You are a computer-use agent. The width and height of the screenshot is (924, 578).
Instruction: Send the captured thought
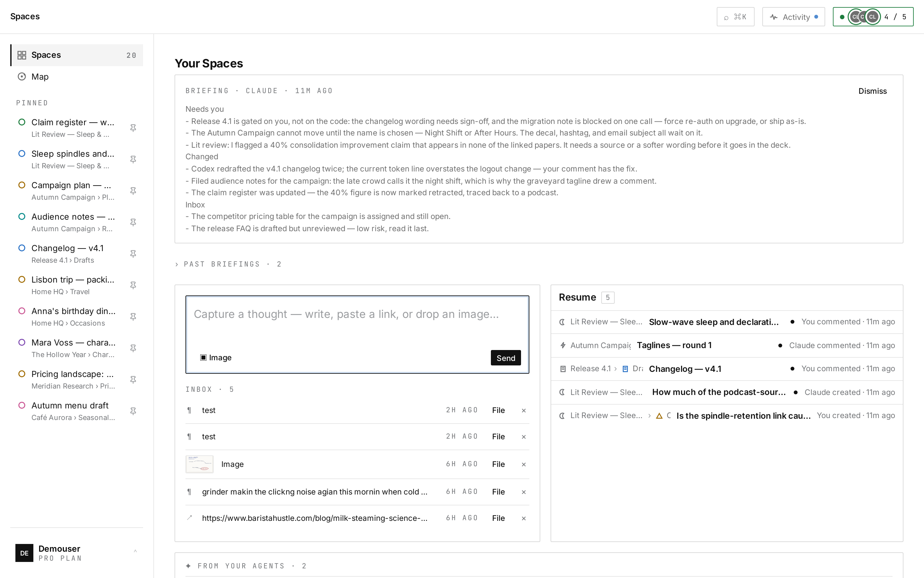pos(506,358)
